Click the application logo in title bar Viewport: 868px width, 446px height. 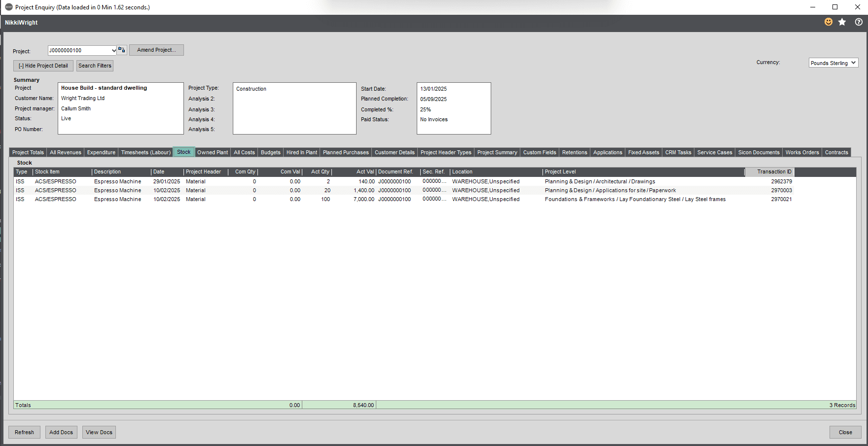[9, 7]
